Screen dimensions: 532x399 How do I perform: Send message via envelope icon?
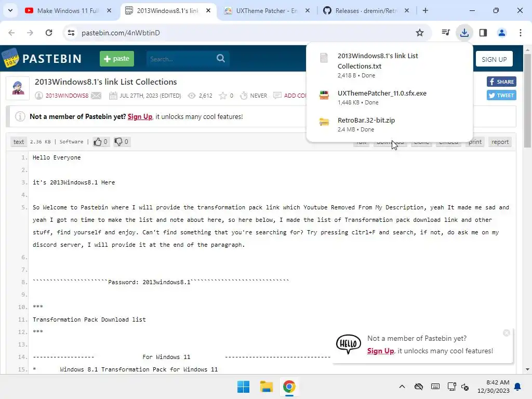(x=96, y=96)
